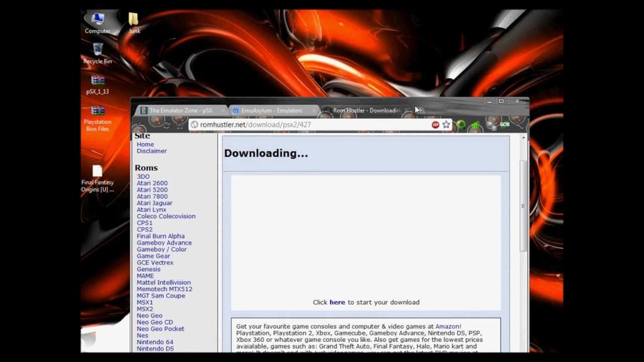Go to the Home link in sidebar

(145, 145)
